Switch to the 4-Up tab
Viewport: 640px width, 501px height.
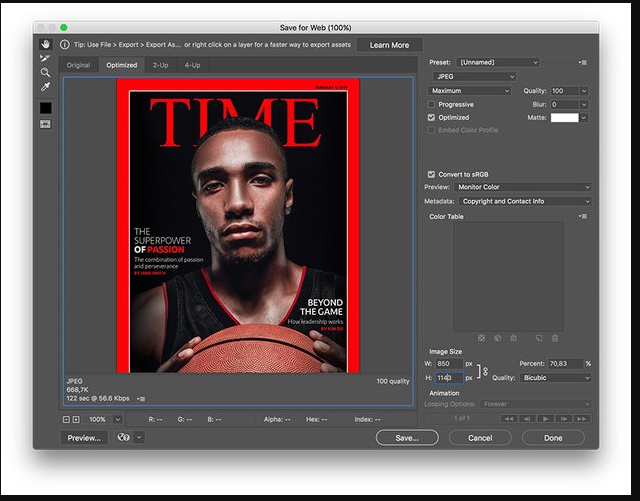point(192,65)
